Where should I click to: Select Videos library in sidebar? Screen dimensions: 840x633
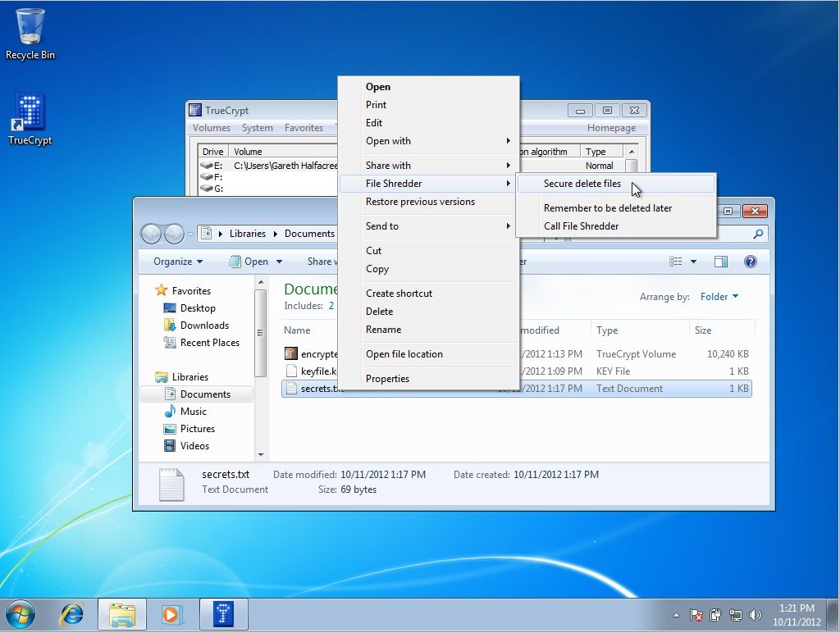pyautogui.click(x=186, y=445)
